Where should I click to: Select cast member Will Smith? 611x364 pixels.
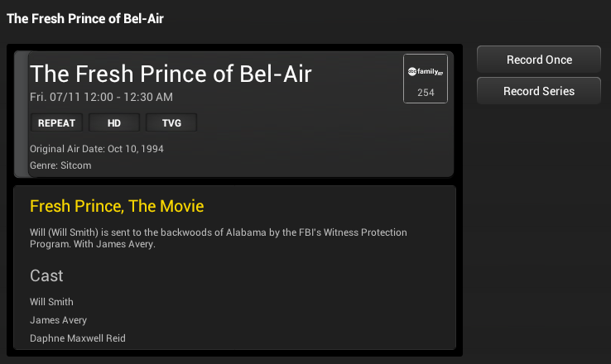click(x=51, y=302)
